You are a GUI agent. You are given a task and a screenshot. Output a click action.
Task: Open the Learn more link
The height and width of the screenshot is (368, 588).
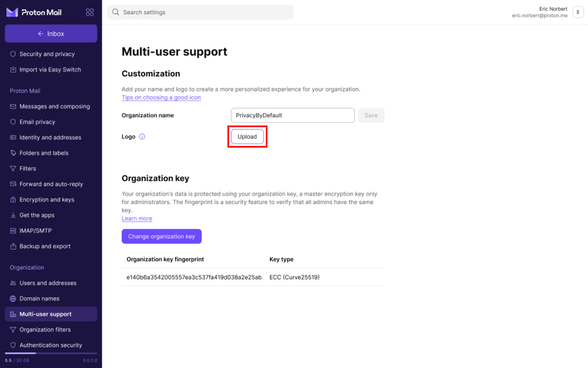tap(137, 218)
